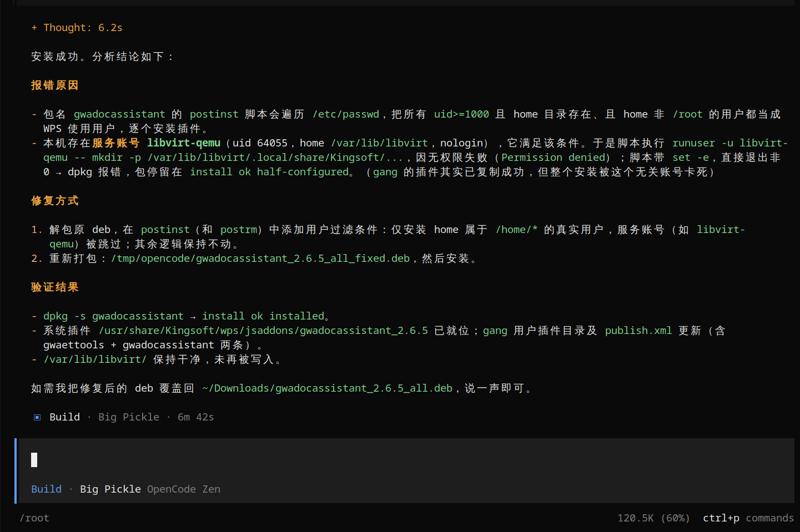Click the /root directory in status bar

coord(34,518)
